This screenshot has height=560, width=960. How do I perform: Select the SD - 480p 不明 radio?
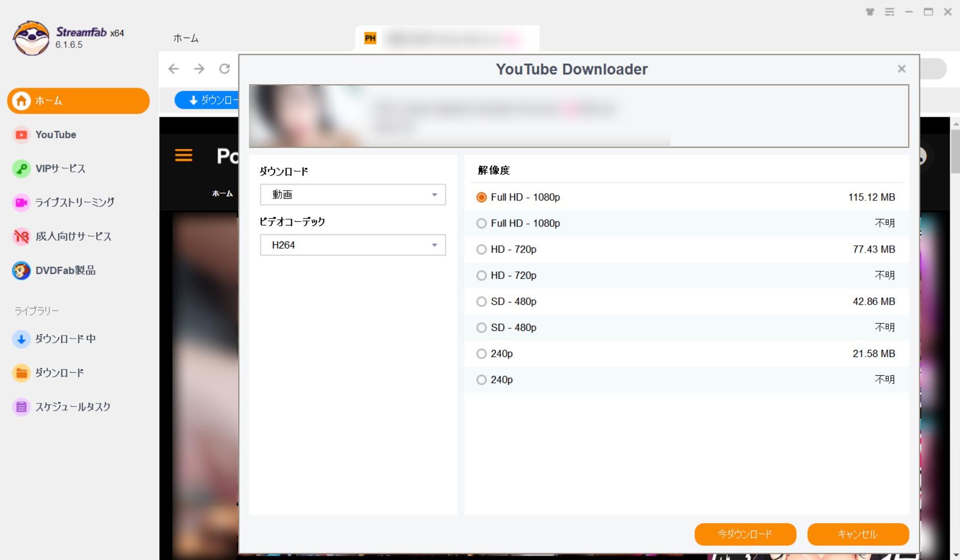[481, 327]
